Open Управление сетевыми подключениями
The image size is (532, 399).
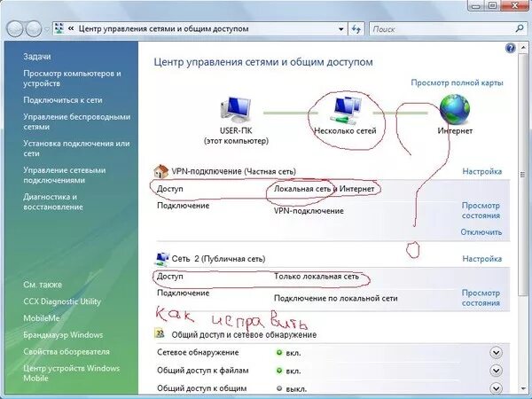[x=65, y=175]
